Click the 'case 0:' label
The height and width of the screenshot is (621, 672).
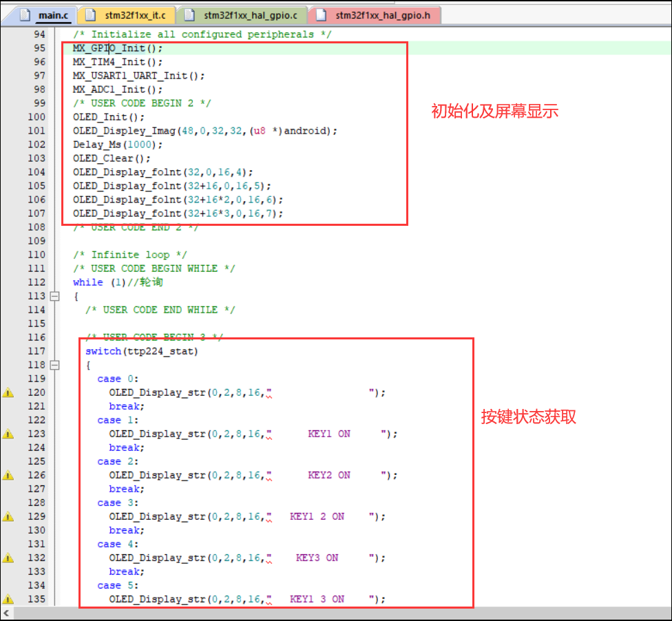[x=118, y=379]
